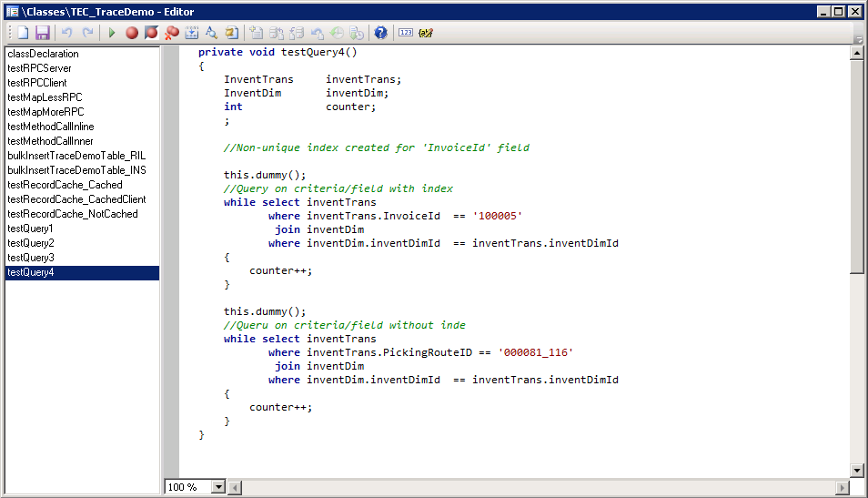This screenshot has width=868, height=498.
Task: Select the highlighted testQuery4 method
Action: [82, 272]
